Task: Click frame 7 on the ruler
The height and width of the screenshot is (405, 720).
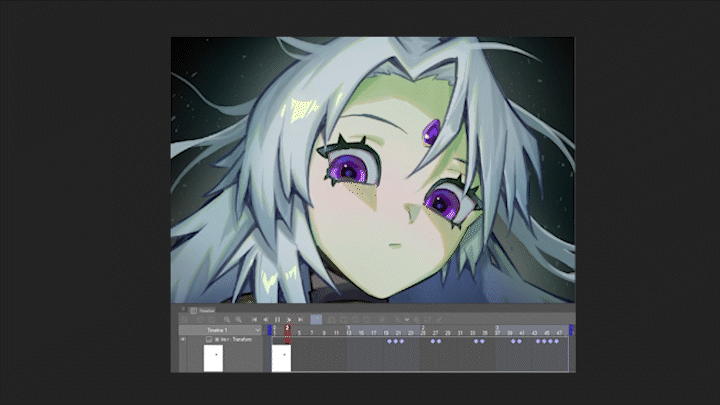Action: click(312, 333)
